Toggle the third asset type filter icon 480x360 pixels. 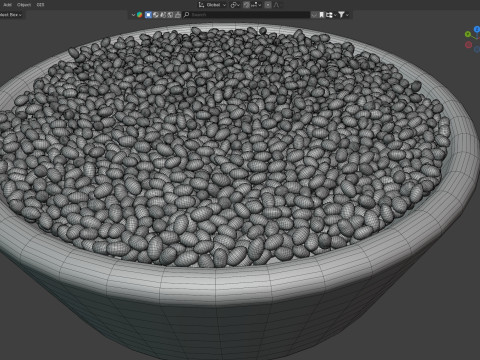click(x=163, y=15)
